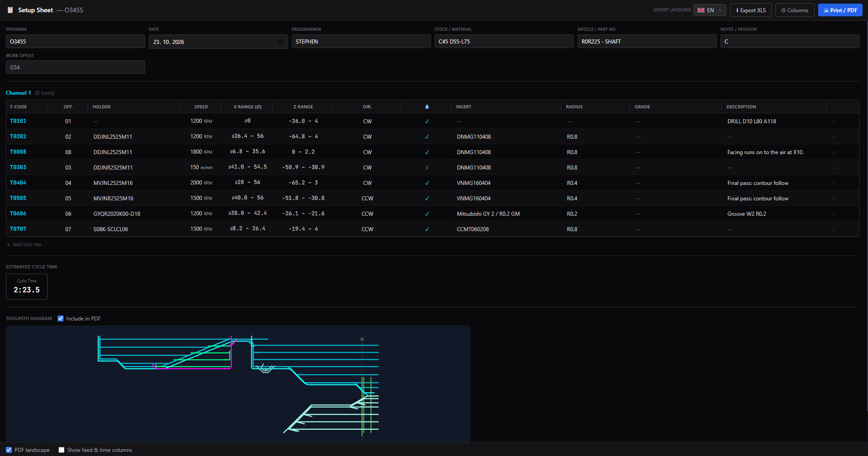Click description Facing runs on to the air
The width and height of the screenshot is (868, 456).
coord(765,152)
